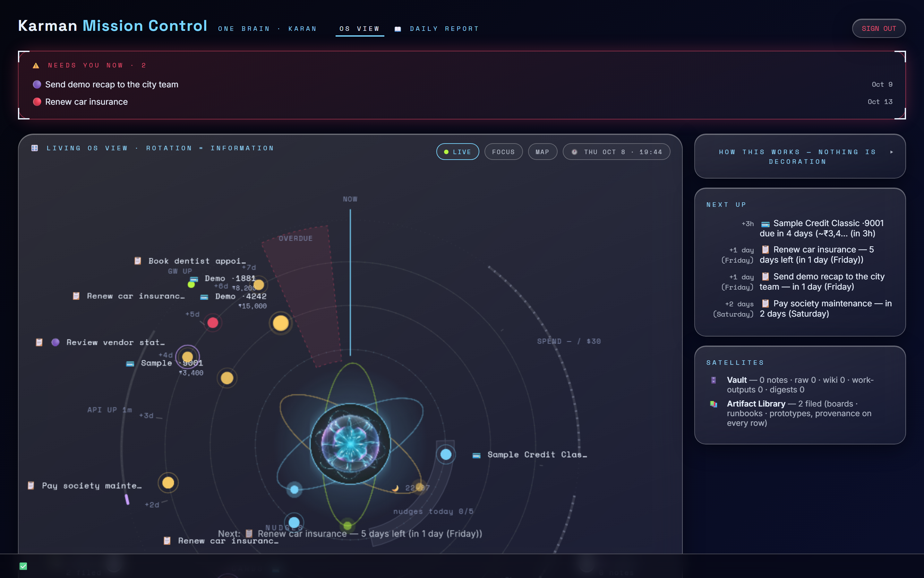Viewport: 924px width, 578px height.
Task: Click the Living OS View grid icon
Action: pyautogui.click(x=35, y=148)
